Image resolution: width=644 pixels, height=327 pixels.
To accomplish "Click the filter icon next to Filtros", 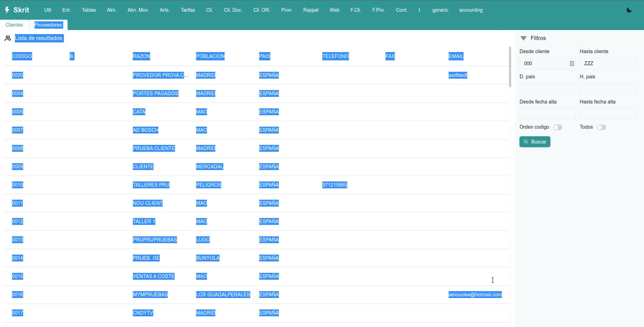I will click(x=524, y=38).
